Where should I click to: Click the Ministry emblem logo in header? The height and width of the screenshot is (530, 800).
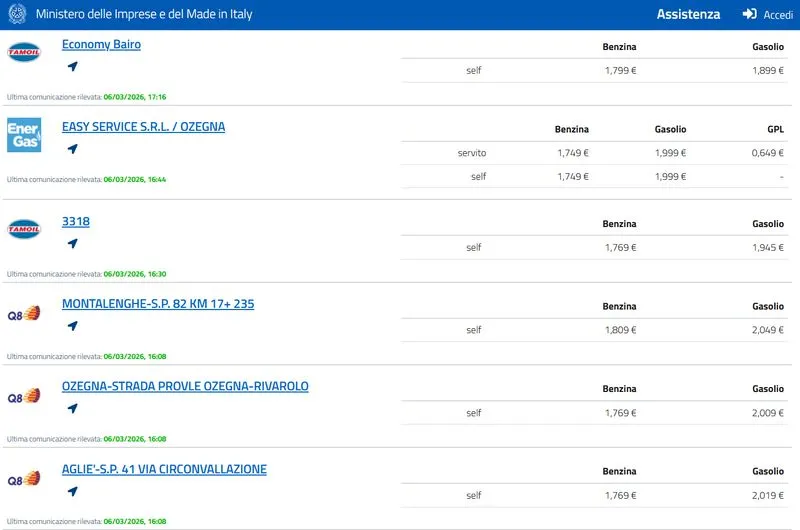coord(17,15)
